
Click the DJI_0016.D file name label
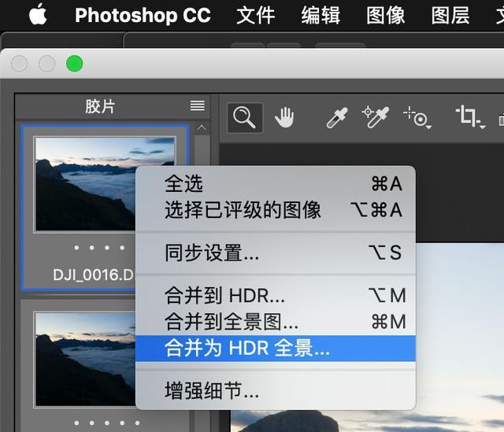click(x=93, y=275)
